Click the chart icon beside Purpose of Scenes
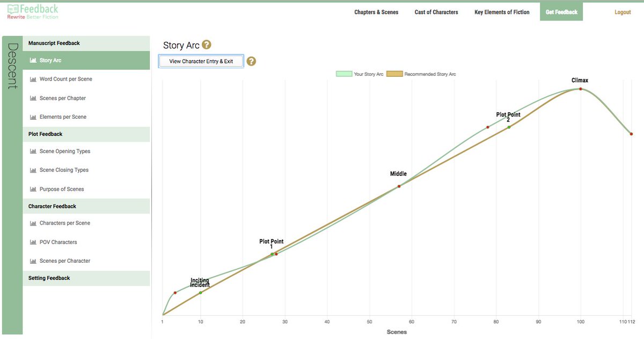Image resolution: width=644 pixels, height=339 pixels. (x=33, y=189)
